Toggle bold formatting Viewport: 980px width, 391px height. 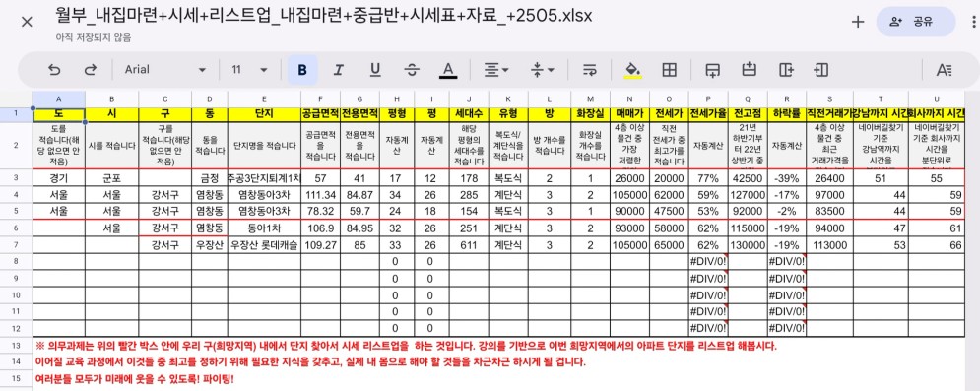[x=302, y=70]
